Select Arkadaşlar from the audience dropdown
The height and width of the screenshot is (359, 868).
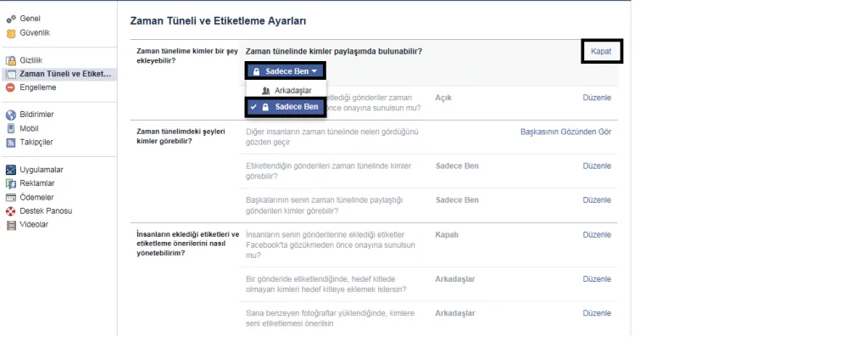pos(287,89)
